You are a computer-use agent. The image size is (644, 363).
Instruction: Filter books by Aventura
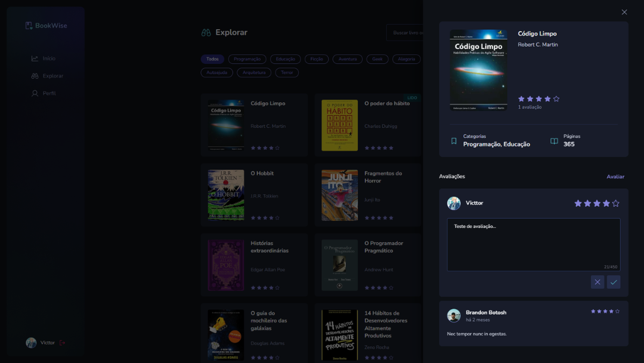pos(348,59)
